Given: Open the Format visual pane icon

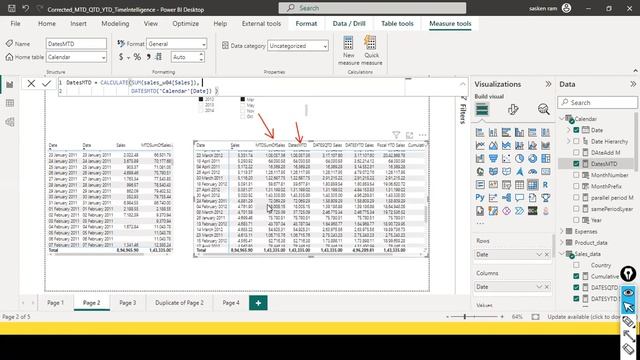Looking at the screenshot, I should (x=513, y=109).
